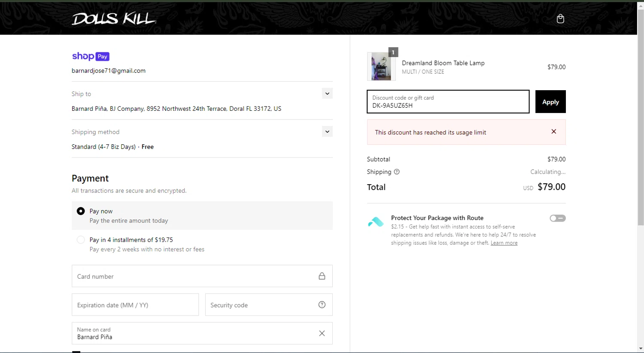Click the Total amount $79.00
This screenshot has width=644, height=353.
551,187
